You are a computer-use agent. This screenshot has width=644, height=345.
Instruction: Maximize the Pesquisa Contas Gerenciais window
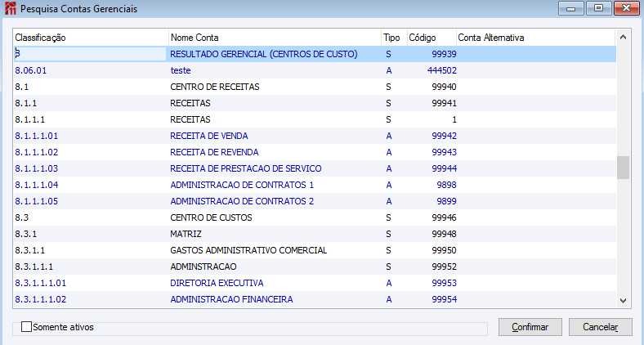pyautogui.click(x=598, y=8)
